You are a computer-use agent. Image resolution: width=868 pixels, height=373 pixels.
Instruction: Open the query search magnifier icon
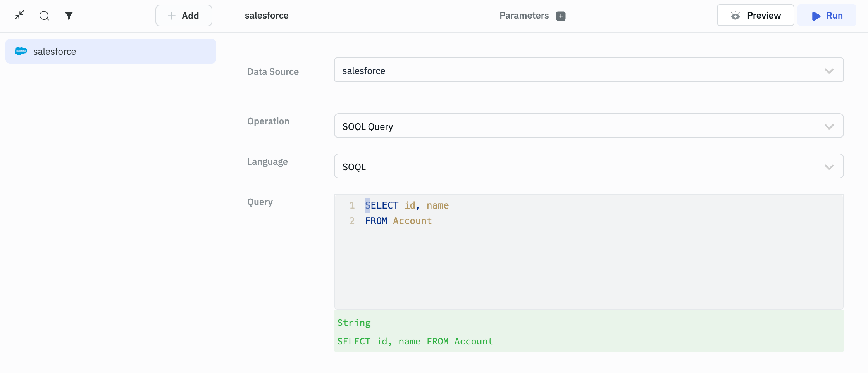pyautogui.click(x=44, y=16)
